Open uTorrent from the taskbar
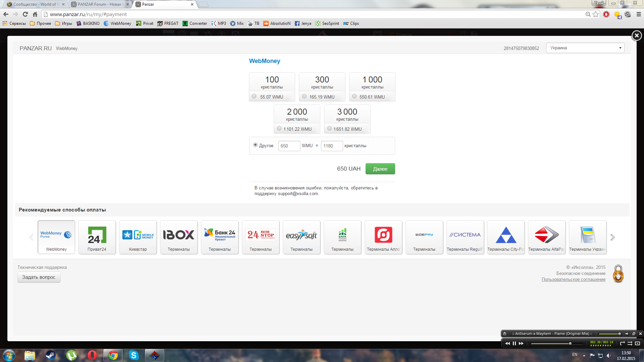 pyautogui.click(x=71, y=355)
